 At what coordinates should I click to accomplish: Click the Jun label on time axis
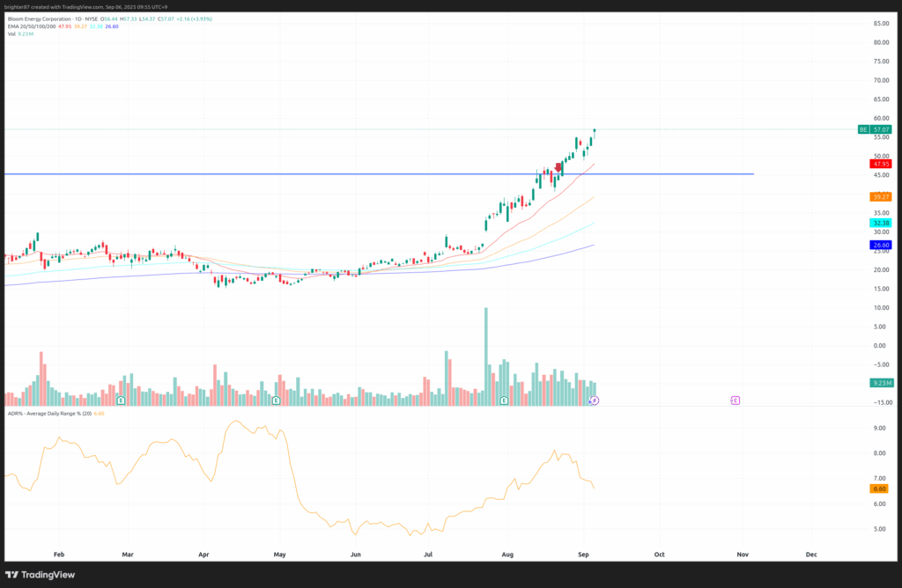(x=356, y=555)
